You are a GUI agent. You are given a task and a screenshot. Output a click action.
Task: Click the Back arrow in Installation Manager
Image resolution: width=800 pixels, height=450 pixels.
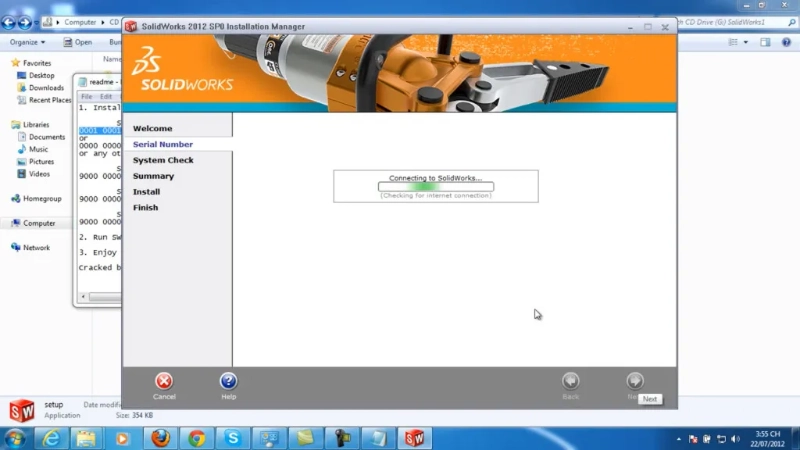pos(570,381)
